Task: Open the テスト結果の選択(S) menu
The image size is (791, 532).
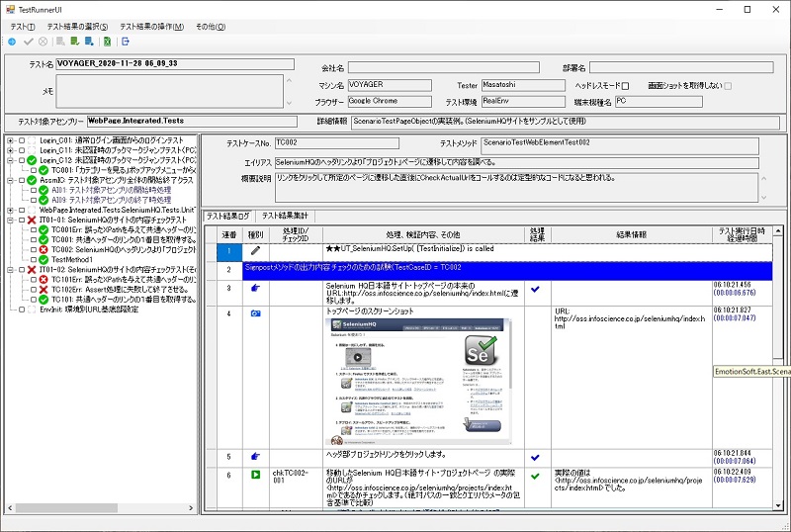Action: 77,27
